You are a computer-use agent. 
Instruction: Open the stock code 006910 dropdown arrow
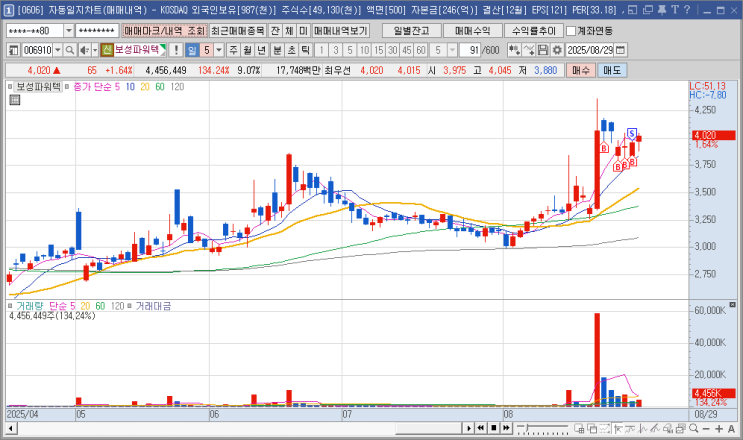[58, 50]
